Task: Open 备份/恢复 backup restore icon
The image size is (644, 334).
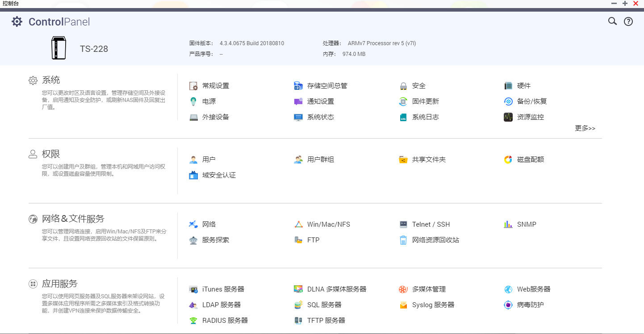Action: coord(508,101)
